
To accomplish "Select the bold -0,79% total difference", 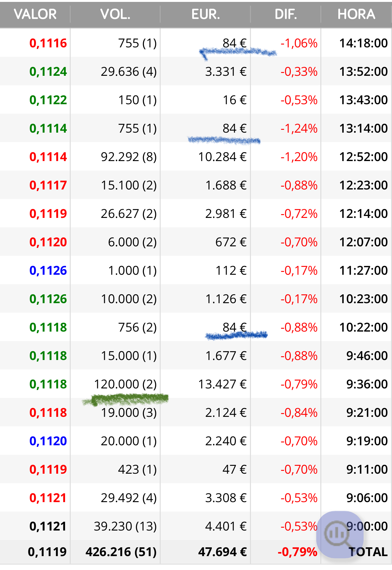I will 297,552.
